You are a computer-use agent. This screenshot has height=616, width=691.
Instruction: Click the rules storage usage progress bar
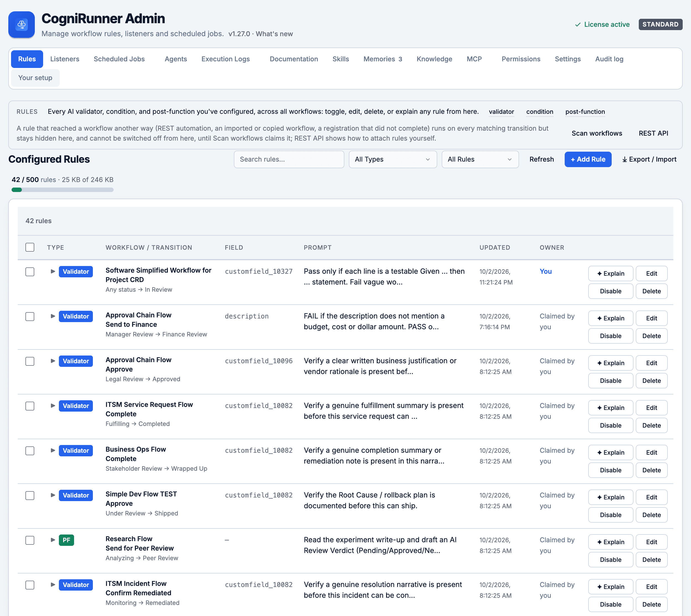[x=62, y=190]
